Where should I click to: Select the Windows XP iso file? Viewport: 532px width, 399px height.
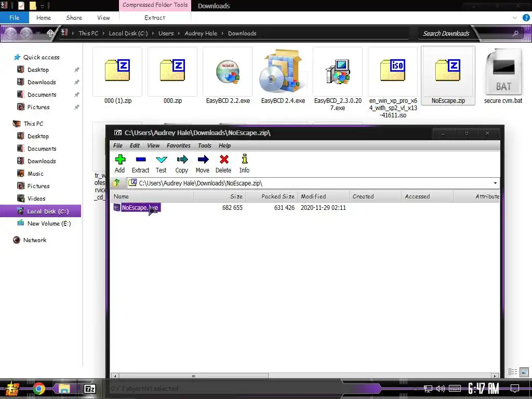tap(393, 83)
